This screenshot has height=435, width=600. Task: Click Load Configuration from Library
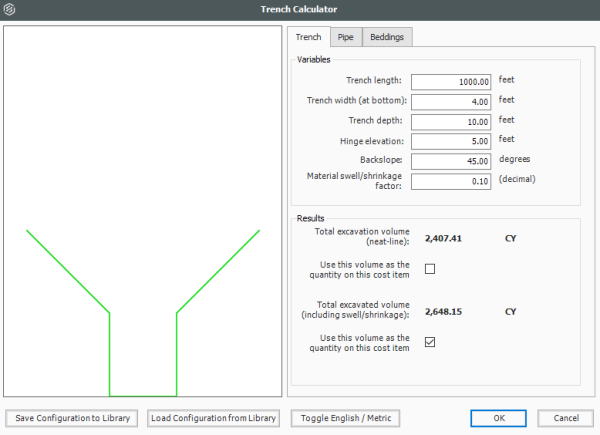[x=213, y=418]
